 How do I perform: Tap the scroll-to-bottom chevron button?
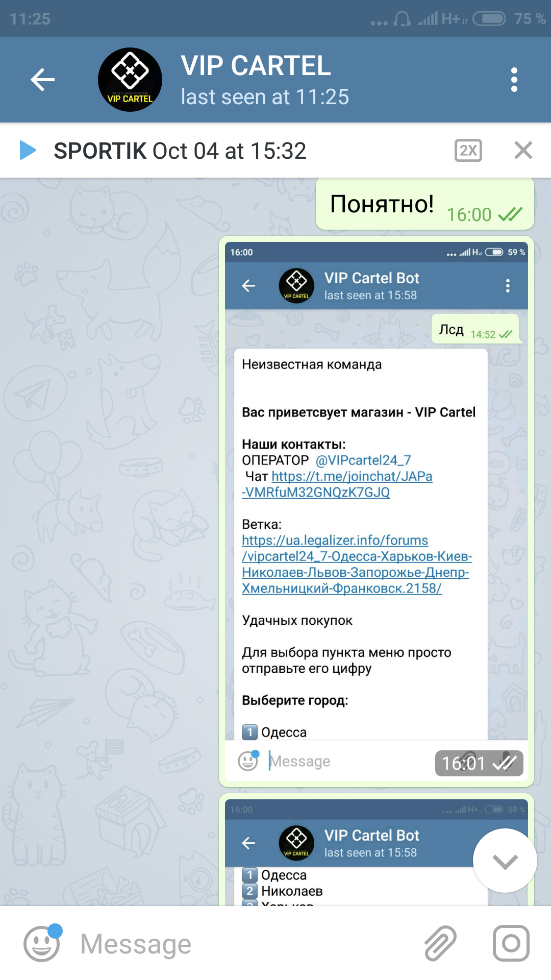[x=505, y=861]
